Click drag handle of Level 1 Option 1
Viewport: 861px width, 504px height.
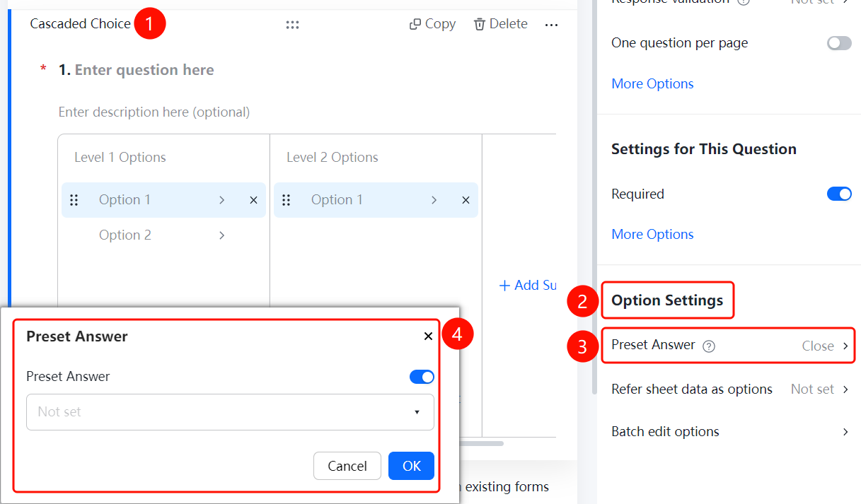tap(74, 200)
